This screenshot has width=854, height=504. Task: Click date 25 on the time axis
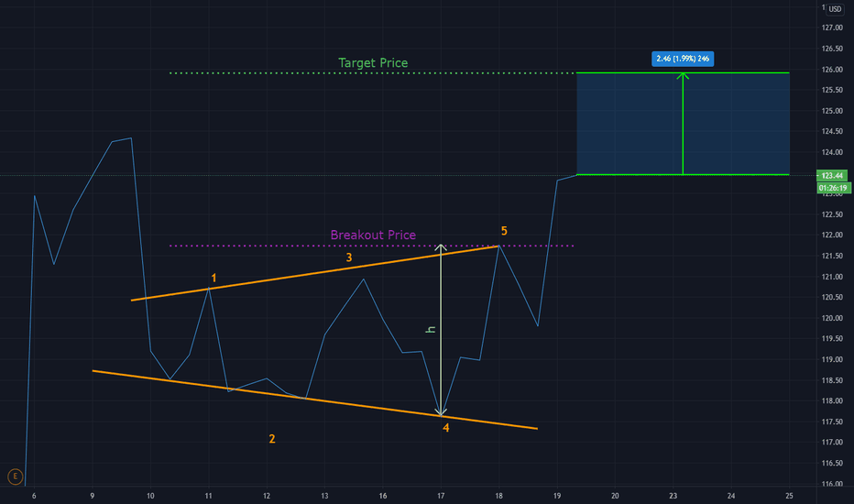tap(789, 496)
